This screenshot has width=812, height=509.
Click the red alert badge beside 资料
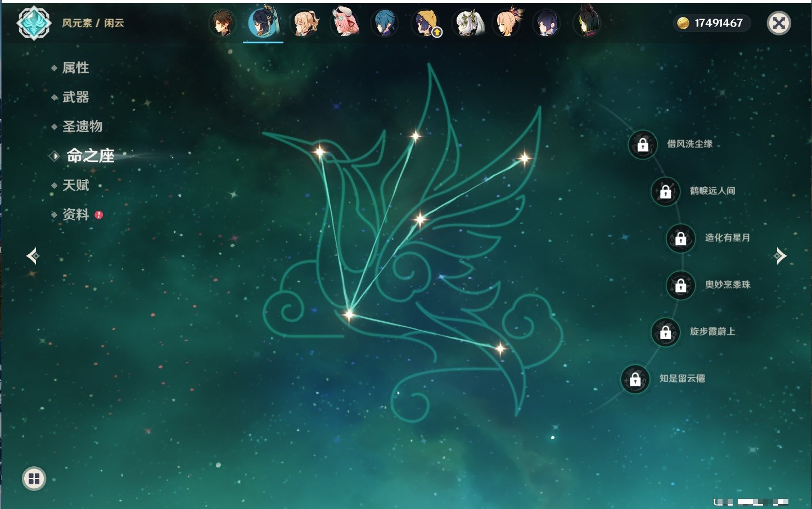99,214
